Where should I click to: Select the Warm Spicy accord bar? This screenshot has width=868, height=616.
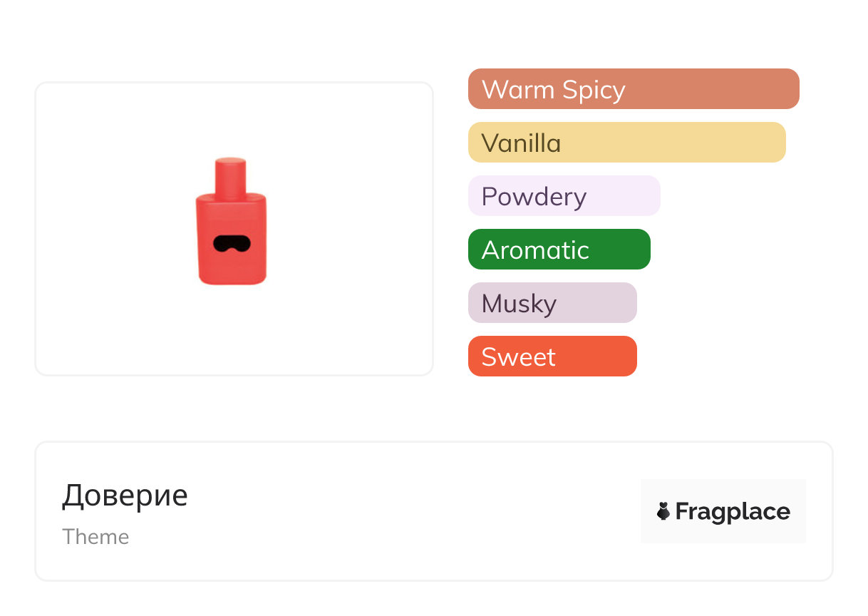[x=633, y=89]
